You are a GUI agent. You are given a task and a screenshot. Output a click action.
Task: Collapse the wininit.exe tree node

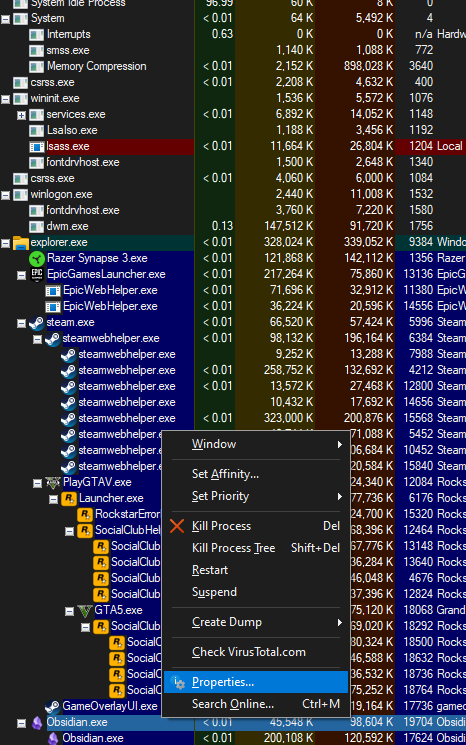pos(5,99)
